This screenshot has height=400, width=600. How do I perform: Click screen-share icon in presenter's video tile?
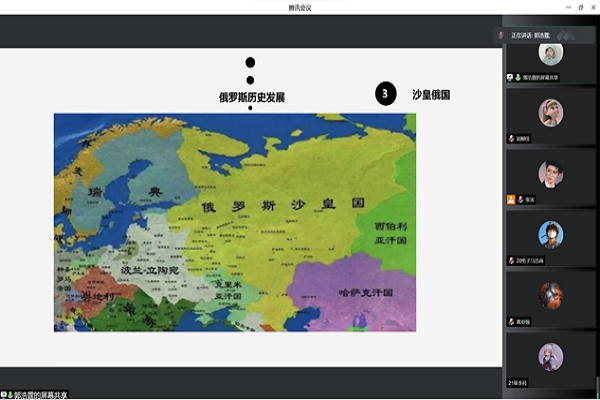coord(510,77)
